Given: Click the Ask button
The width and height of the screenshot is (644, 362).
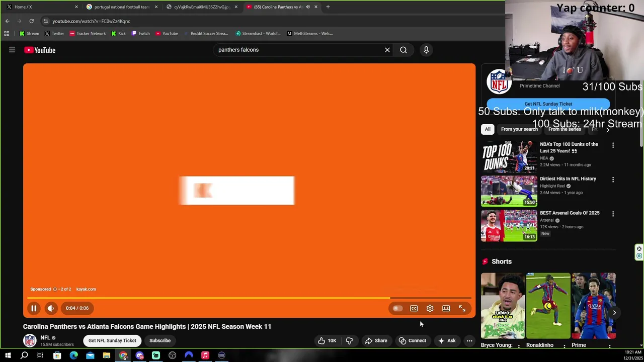Looking at the screenshot, I should click(447, 340).
